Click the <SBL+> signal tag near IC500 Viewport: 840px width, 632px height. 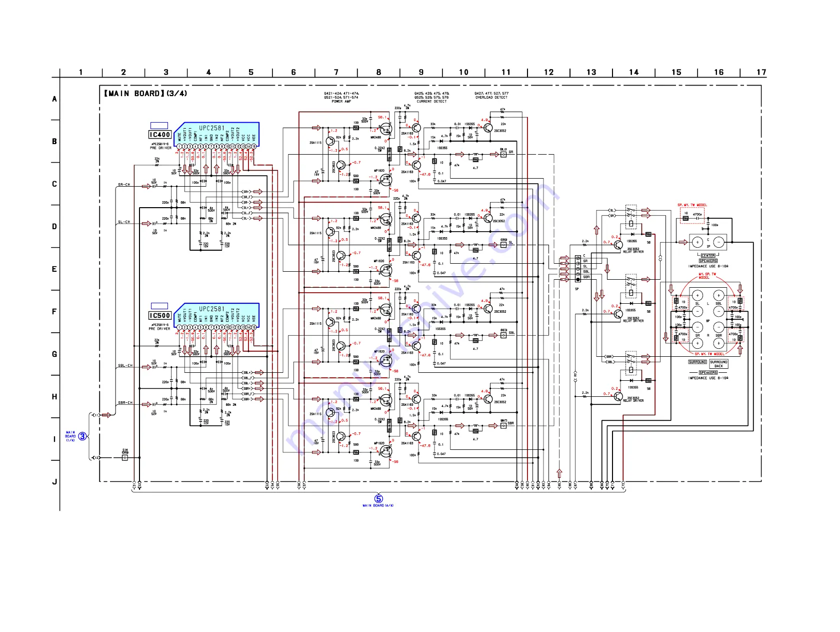tap(246, 373)
